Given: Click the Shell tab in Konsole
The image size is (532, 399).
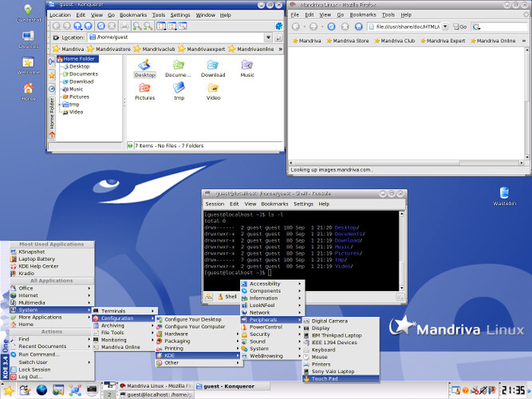Looking at the screenshot, I should pyautogui.click(x=227, y=296).
